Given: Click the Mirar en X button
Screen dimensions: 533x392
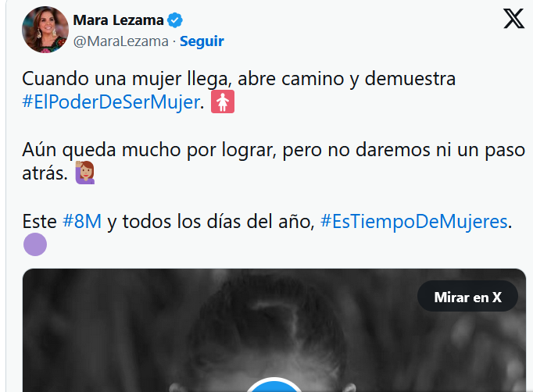Looking at the screenshot, I should point(467,298).
